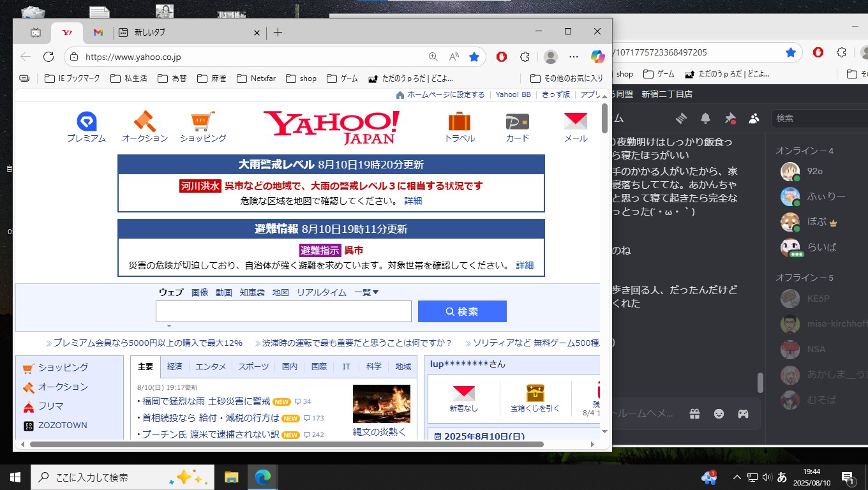This screenshot has height=490, width=868.
Task: Open notification center on taskbar
Action: (848, 477)
